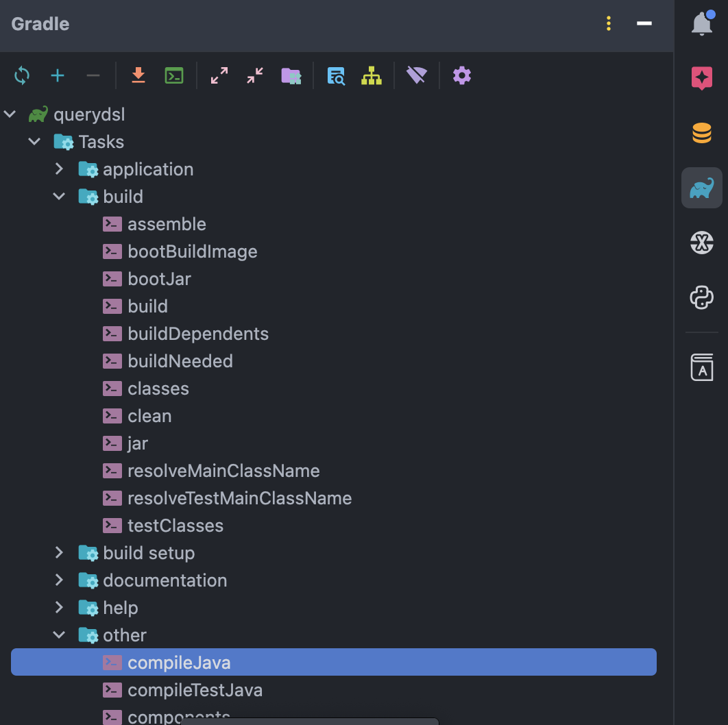Select the jar task
The width and height of the screenshot is (728, 725).
(137, 443)
